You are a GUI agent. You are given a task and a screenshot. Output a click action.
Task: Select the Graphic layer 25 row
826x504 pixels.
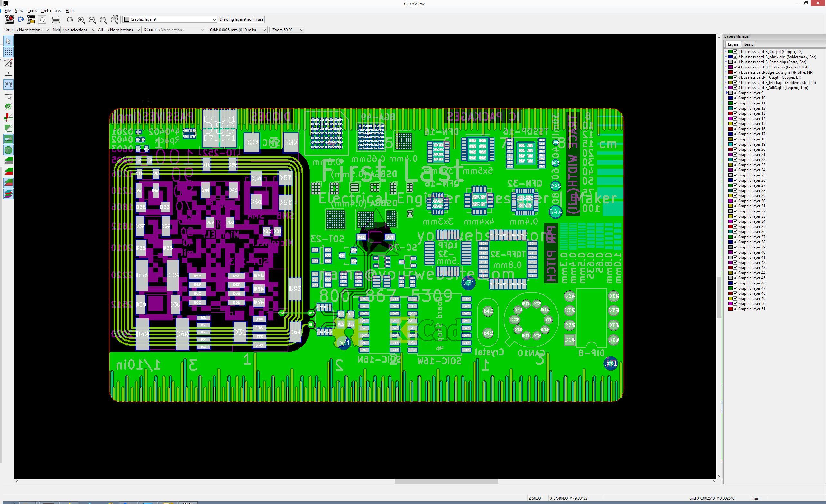[x=752, y=175]
